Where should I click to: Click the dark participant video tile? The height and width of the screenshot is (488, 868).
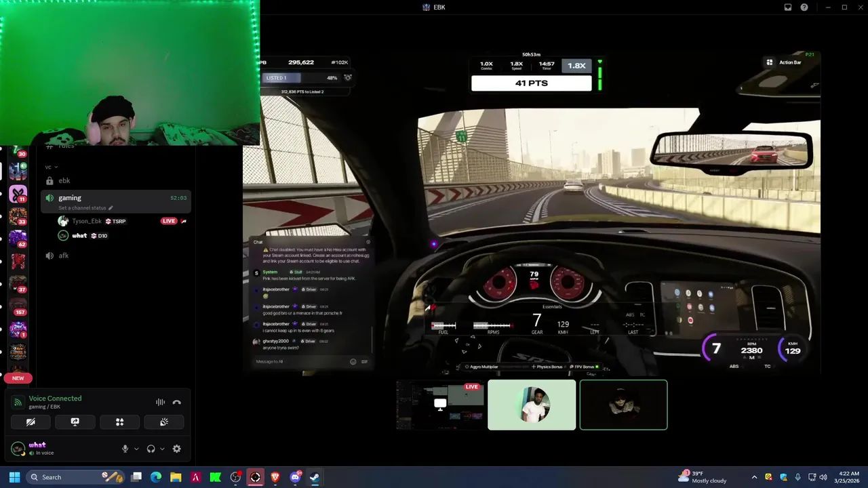(x=623, y=405)
